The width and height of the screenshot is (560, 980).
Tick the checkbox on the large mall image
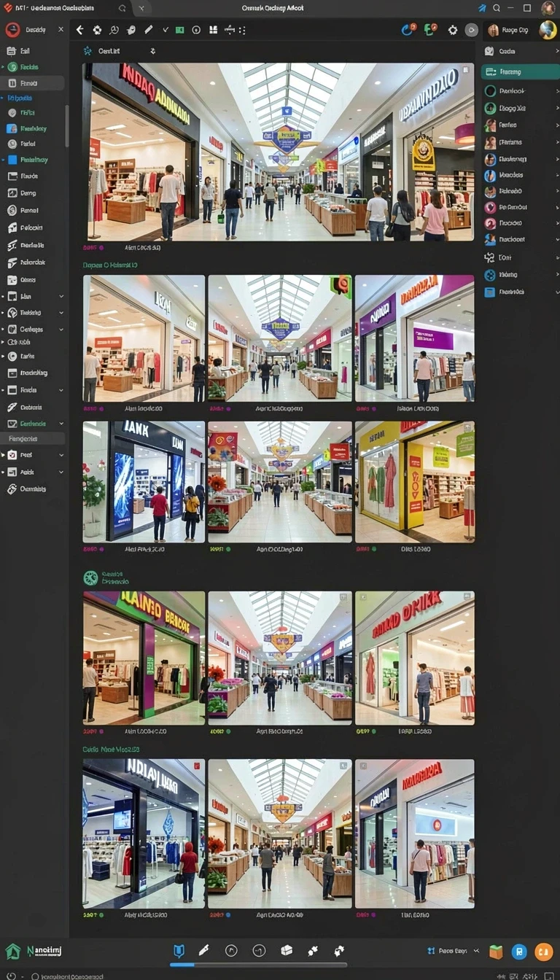pos(465,71)
